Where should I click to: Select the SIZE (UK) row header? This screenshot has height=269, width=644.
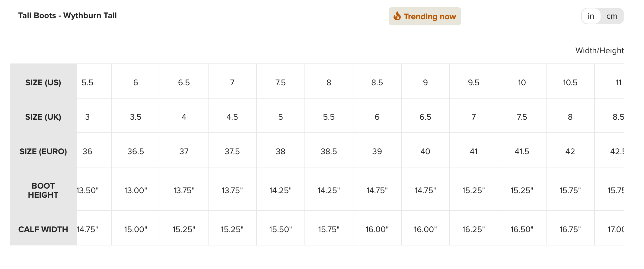(43, 117)
